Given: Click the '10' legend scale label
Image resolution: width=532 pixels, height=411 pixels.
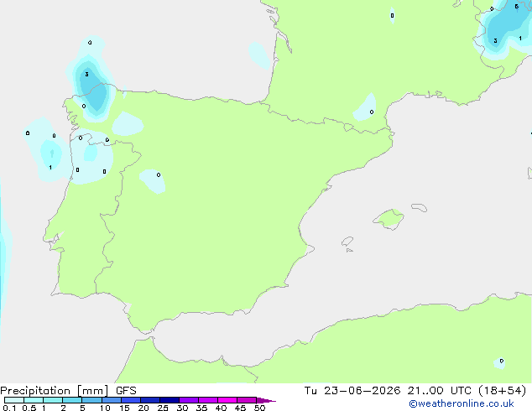Looking at the screenshot, I should click(105, 408).
